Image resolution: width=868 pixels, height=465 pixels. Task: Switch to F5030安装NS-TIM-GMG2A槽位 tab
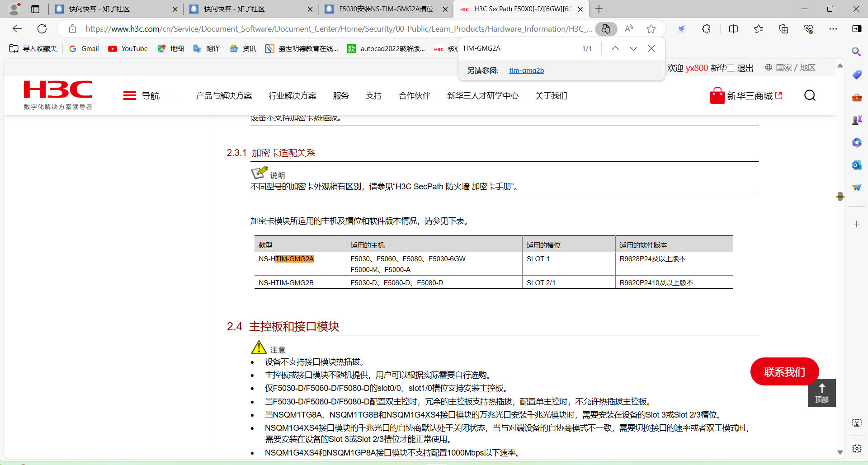coord(386,9)
